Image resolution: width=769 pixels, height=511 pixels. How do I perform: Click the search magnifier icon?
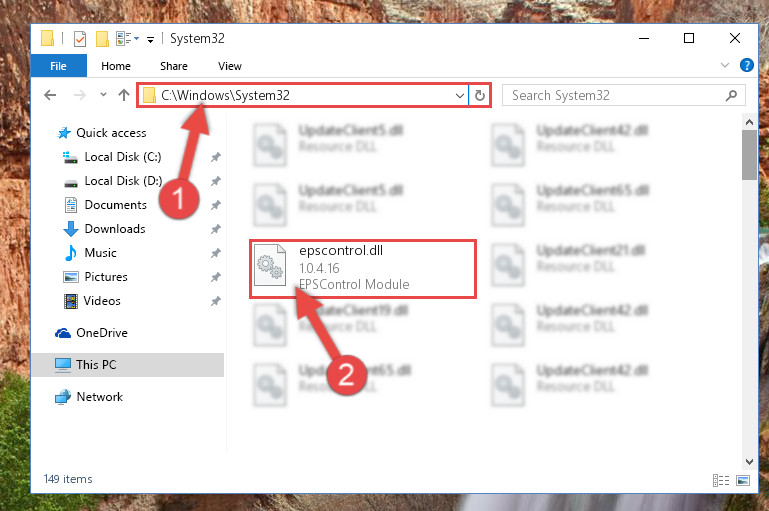[731, 95]
